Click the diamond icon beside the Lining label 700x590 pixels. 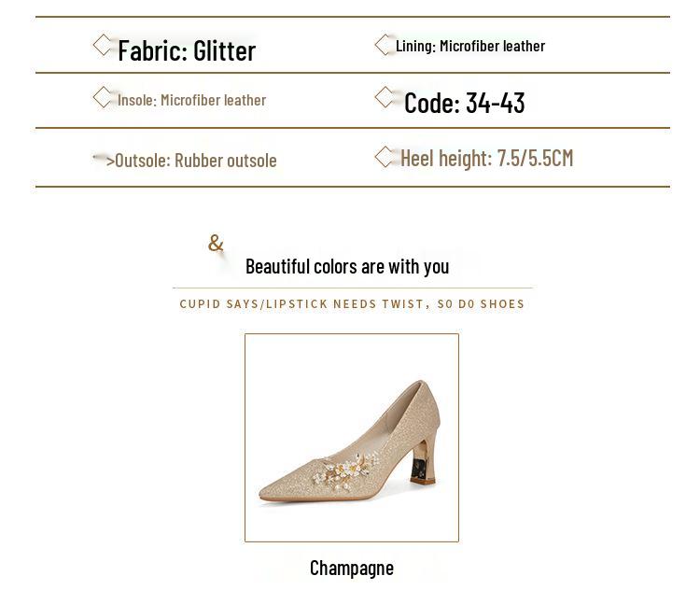384,45
